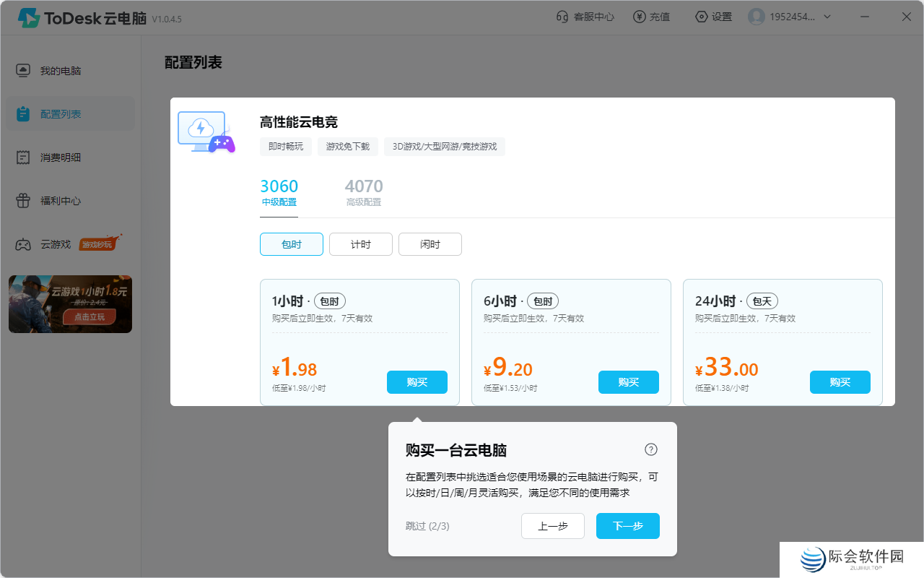
Task: Switch to the 4070 高级配置 tab
Action: 364,192
